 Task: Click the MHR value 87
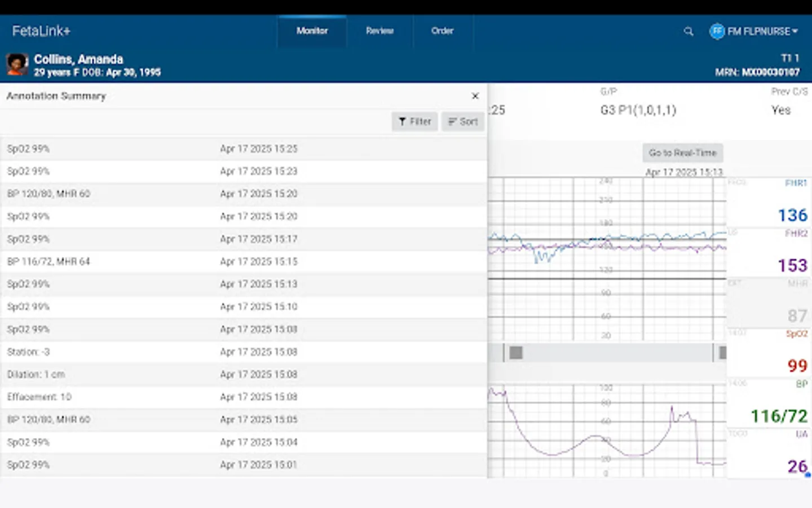[797, 316]
